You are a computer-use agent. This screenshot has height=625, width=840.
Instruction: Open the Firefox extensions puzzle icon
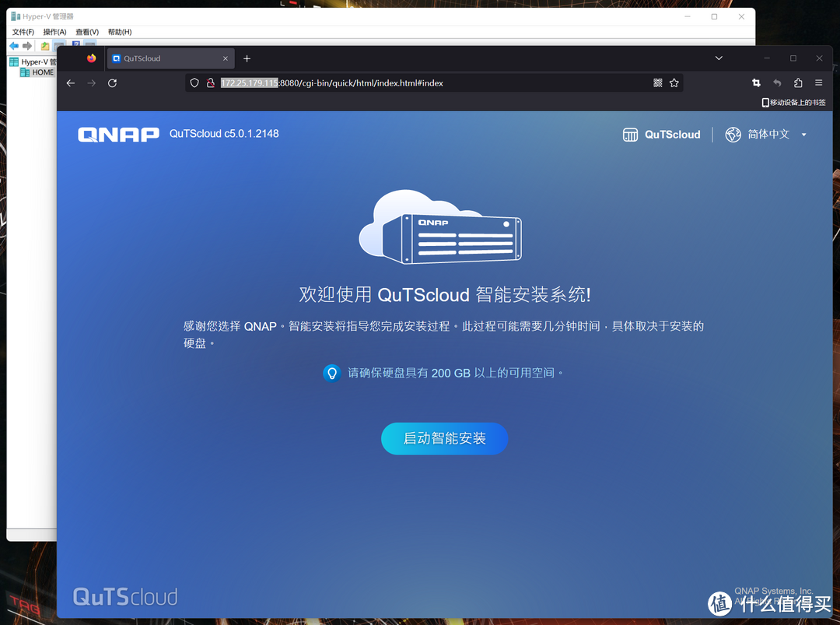[x=798, y=83]
